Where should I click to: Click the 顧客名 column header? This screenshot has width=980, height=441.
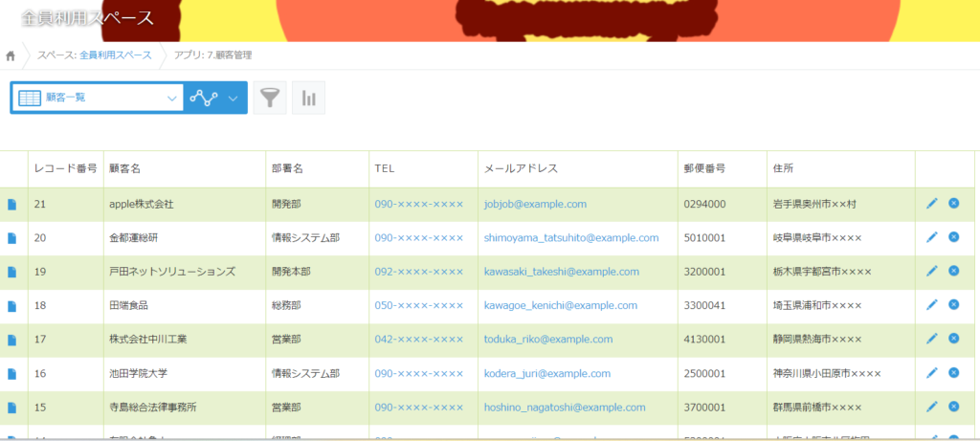click(x=125, y=169)
